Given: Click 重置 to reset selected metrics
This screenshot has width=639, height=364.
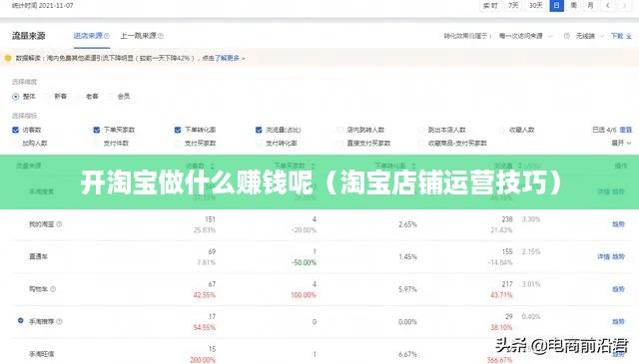Looking at the screenshot, I should pyautogui.click(x=626, y=130).
